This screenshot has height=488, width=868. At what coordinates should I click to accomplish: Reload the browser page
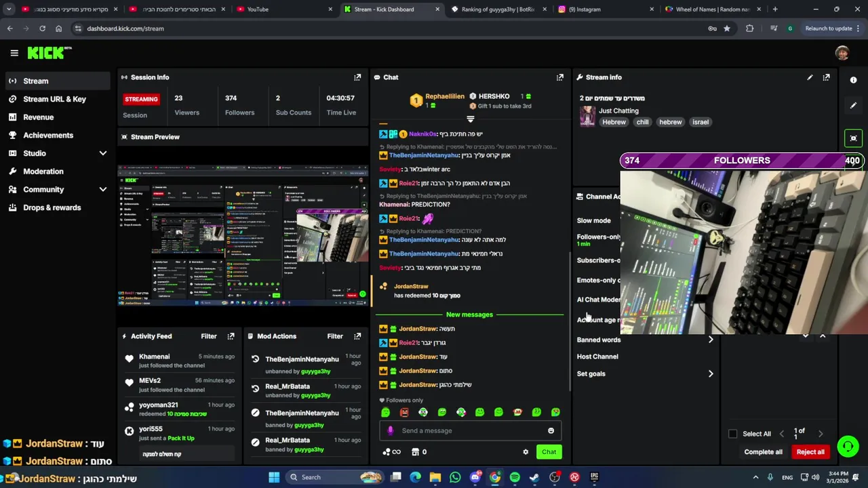coord(42,28)
